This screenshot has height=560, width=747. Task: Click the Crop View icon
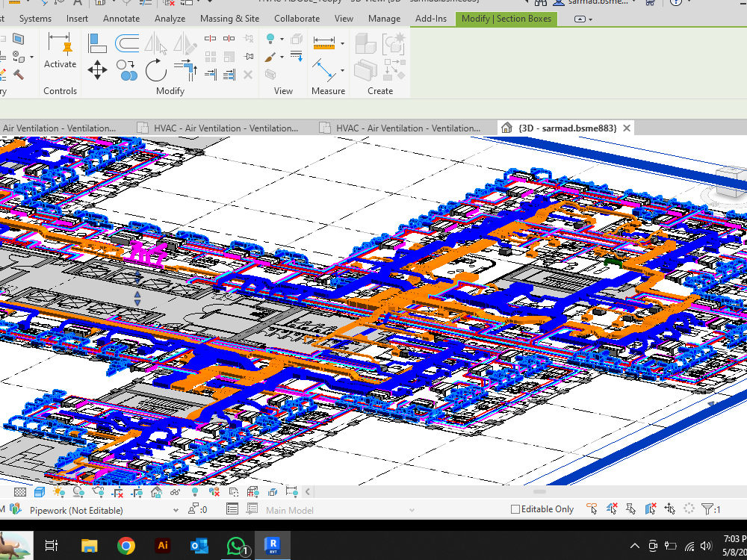pos(118,492)
